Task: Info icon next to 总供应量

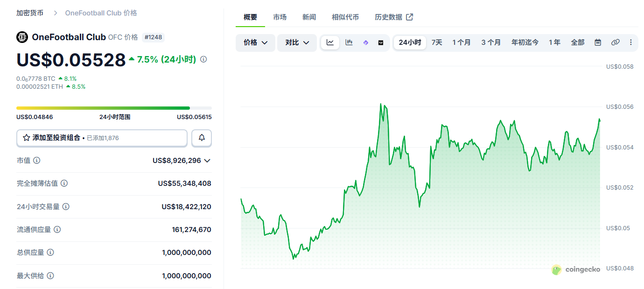Action: [50, 252]
